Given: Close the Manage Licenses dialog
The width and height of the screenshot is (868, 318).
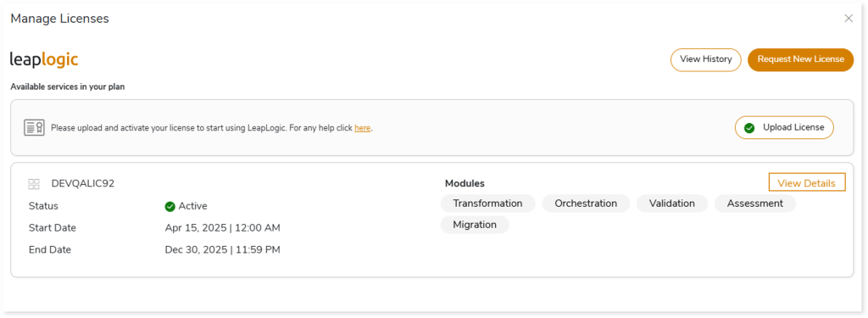Looking at the screenshot, I should point(848,19).
